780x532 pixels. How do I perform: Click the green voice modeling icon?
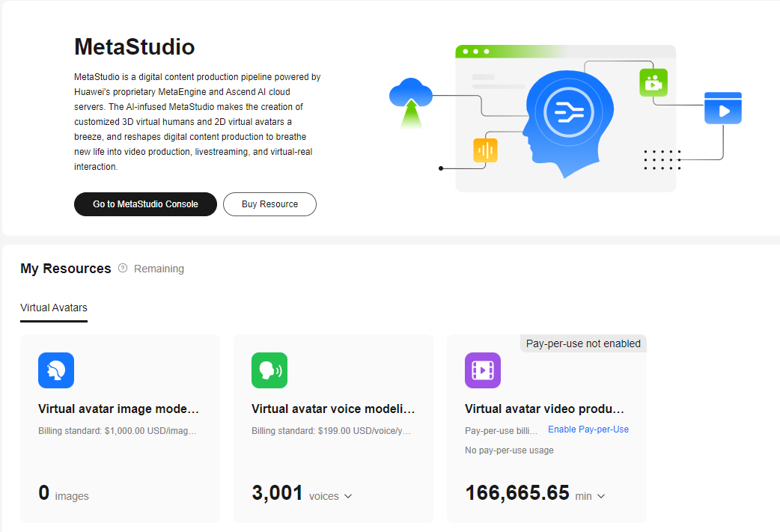(269, 370)
